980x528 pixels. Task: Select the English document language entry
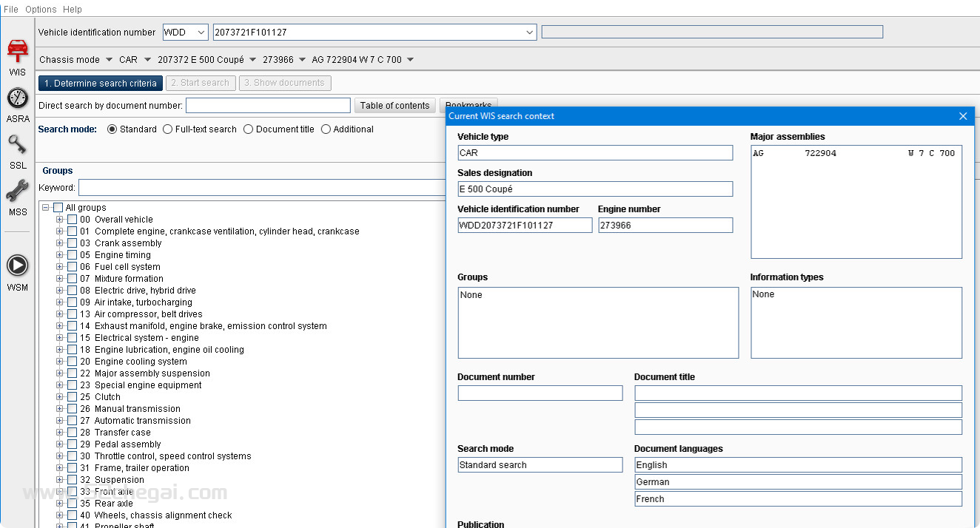tap(798, 465)
